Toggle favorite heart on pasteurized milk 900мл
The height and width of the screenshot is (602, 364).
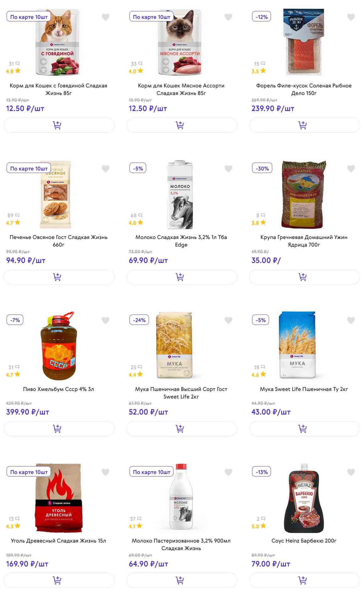coord(228,472)
